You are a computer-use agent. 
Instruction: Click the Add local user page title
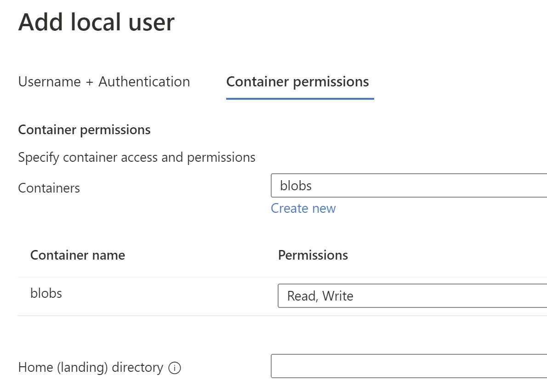(96, 22)
